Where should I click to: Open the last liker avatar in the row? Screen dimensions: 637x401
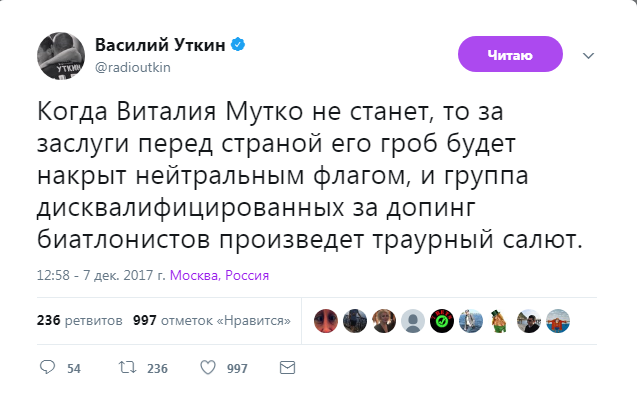pyautogui.click(x=557, y=320)
